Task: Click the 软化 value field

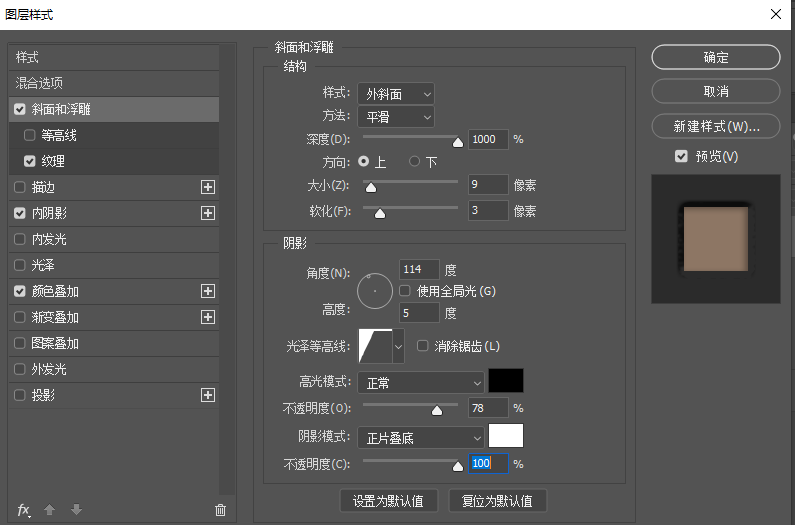Action: (x=488, y=210)
